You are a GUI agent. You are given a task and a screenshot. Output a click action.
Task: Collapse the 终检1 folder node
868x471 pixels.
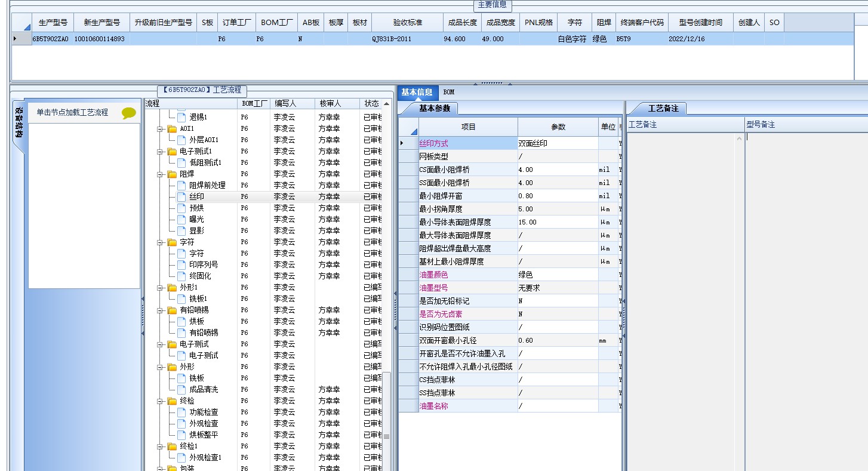(x=160, y=446)
